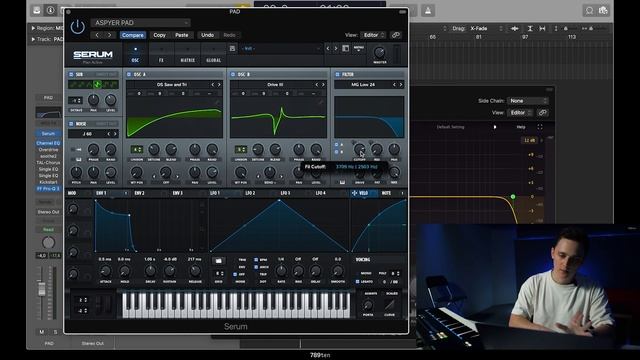
Task: Toggle filter routing for oscillator A
Action: point(337,144)
